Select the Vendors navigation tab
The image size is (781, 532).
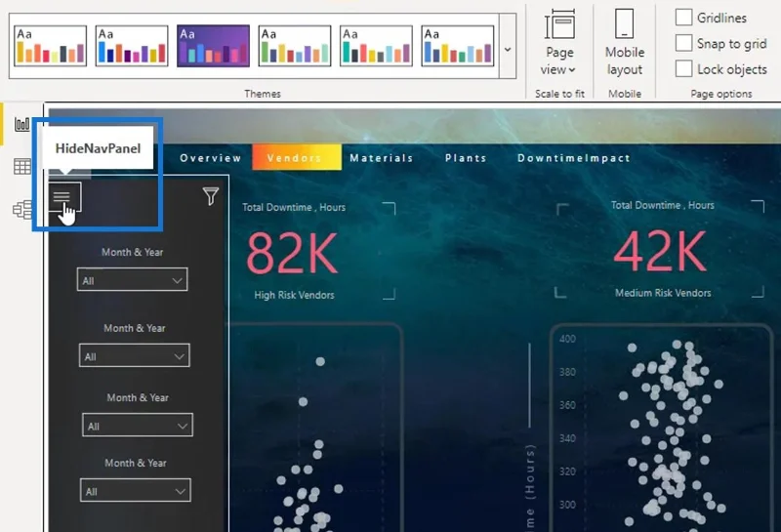tap(297, 157)
